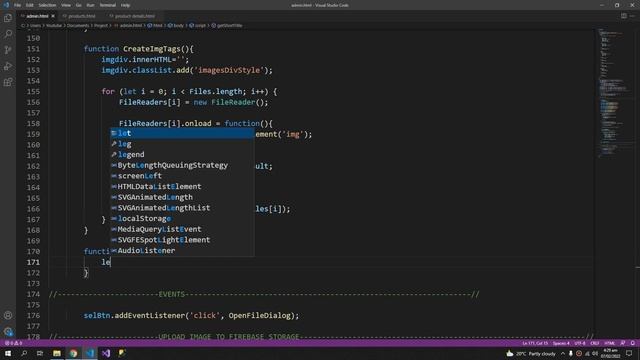Select the 'let' autocomplete suggestion
This screenshot has width=640, height=360.
point(182,133)
